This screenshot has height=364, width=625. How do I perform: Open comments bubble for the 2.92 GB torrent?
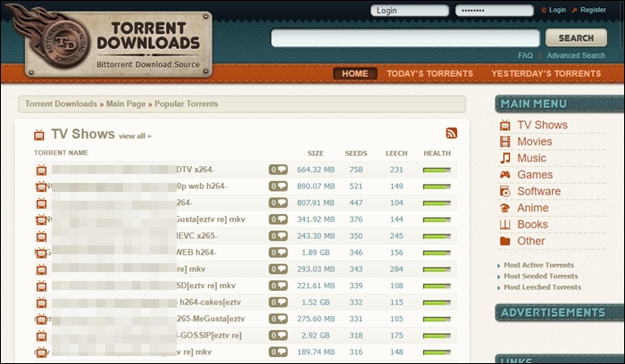278,335
